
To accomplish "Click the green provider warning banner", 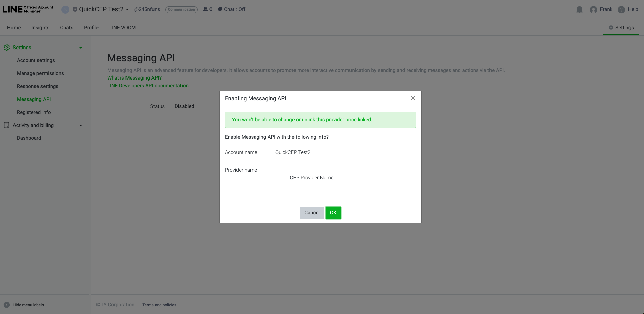I will [x=320, y=120].
